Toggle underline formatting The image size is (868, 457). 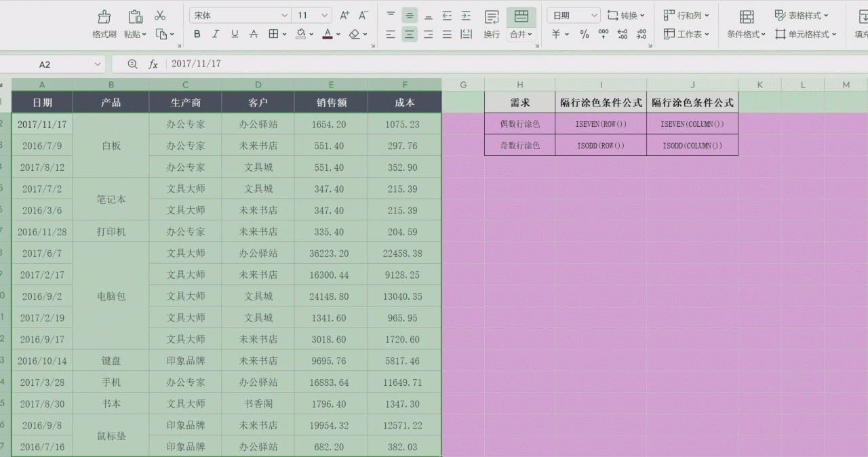coord(235,34)
